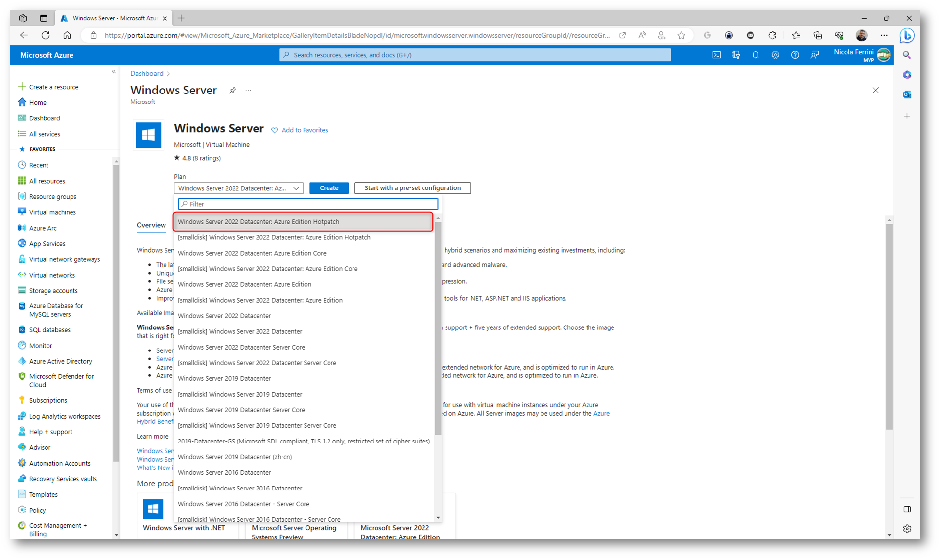Open the Windows Server browser tab

point(114,18)
